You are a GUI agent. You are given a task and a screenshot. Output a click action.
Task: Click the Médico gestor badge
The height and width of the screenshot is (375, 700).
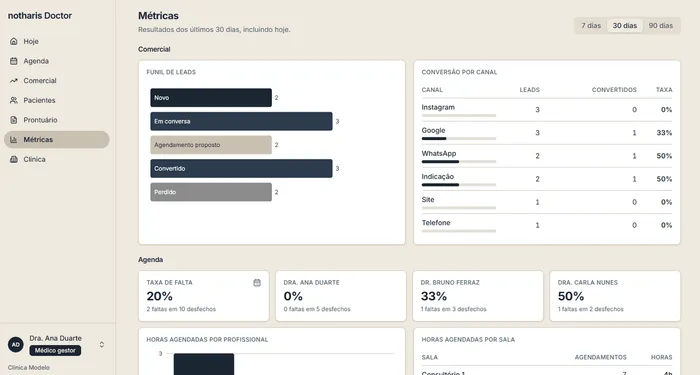pos(55,350)
